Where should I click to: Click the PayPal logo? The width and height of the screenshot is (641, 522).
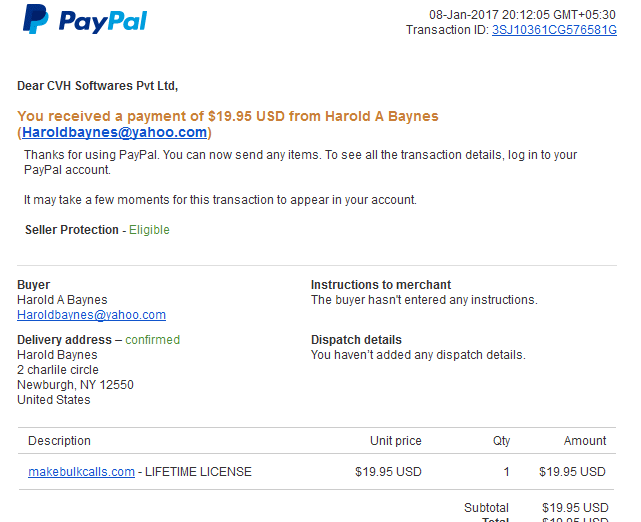(85, 19)
